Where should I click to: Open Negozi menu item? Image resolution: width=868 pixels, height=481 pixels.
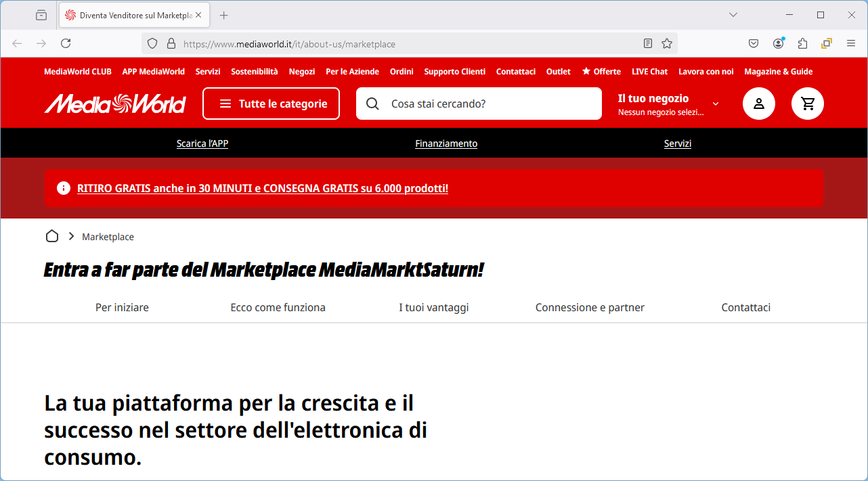302,72
